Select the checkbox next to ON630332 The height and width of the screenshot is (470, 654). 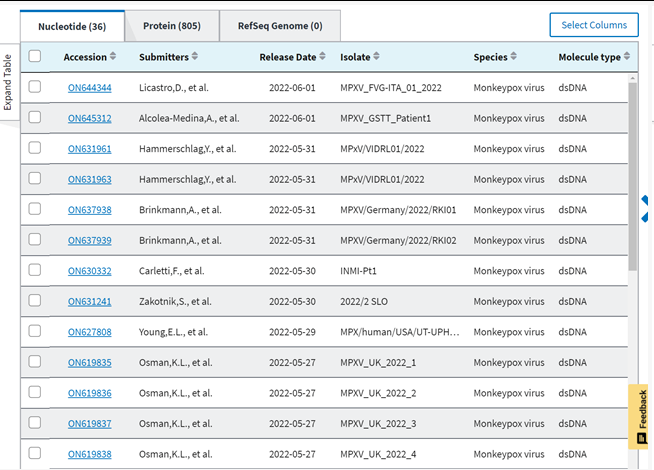tap(35, 270)
